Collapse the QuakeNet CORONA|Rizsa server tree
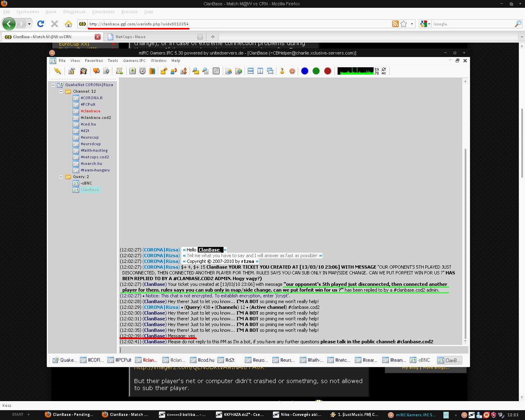The width and height of the screenshot is (525, 420). 53,85
